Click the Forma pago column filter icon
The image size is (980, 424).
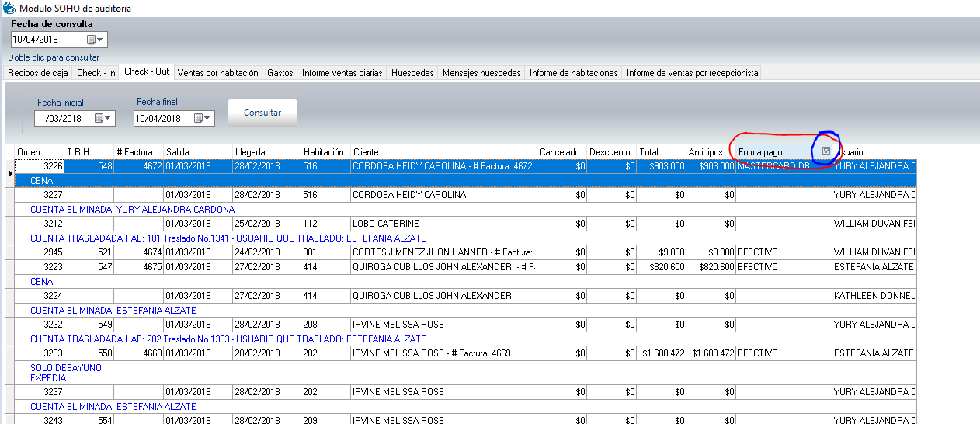(825, 151)
